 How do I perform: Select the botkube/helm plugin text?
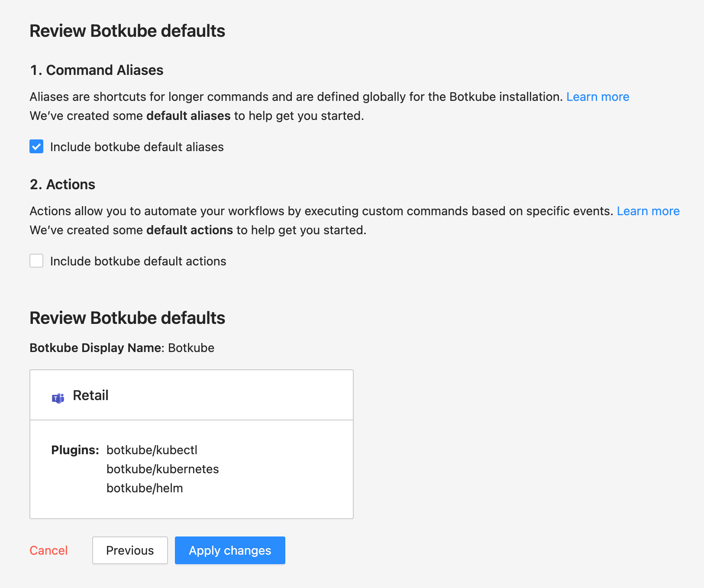[145, 488]
